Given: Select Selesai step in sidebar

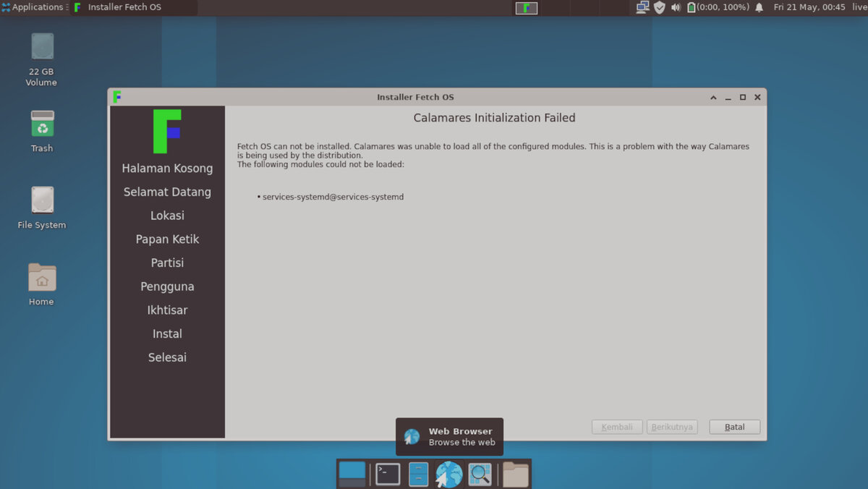Looking at the screenshot, I should pyautogui.click(x=167, y=357).
